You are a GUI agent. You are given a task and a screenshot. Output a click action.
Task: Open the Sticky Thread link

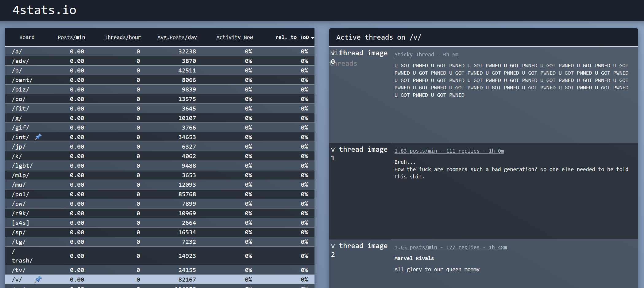[426, 54]
